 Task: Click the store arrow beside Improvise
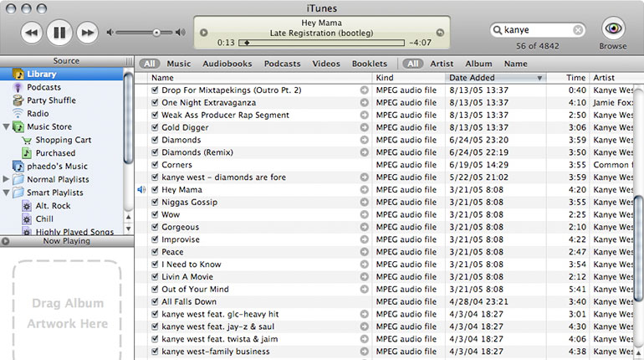365,239
